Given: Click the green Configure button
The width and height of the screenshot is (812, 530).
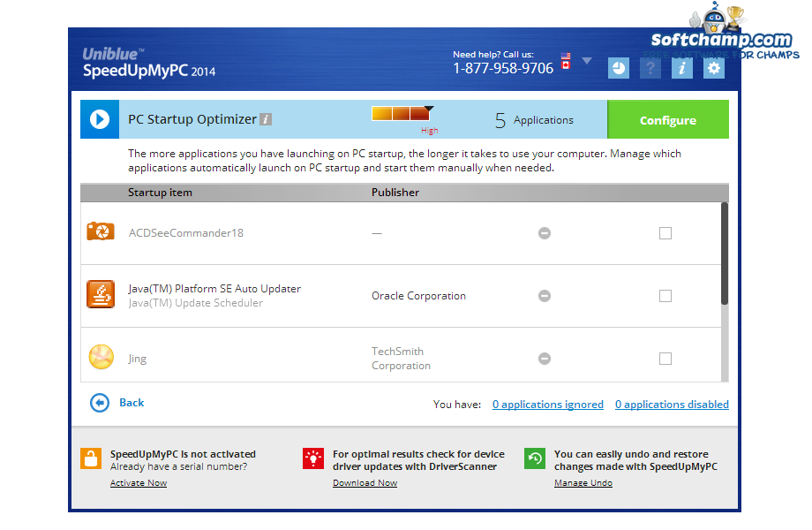Looking at the screenshot, I should pyautogui.click(x=668, y=119).
